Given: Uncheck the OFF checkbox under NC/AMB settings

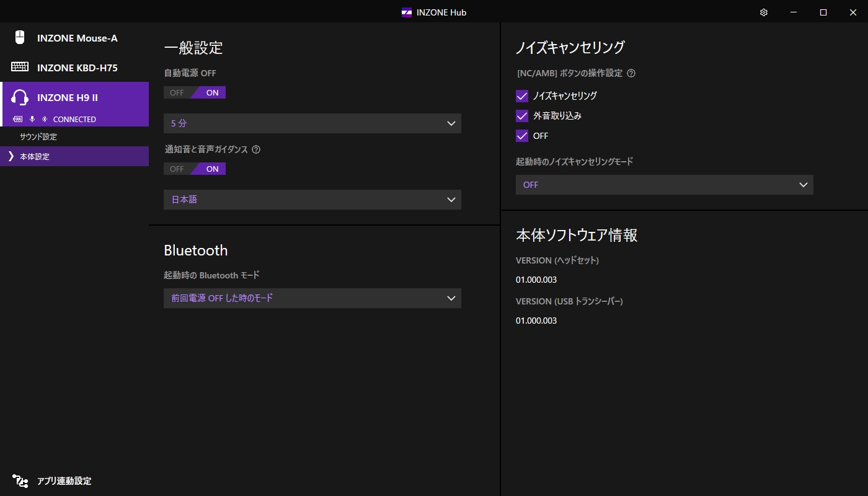Looking at the screenshot, I should coord(522,136).
